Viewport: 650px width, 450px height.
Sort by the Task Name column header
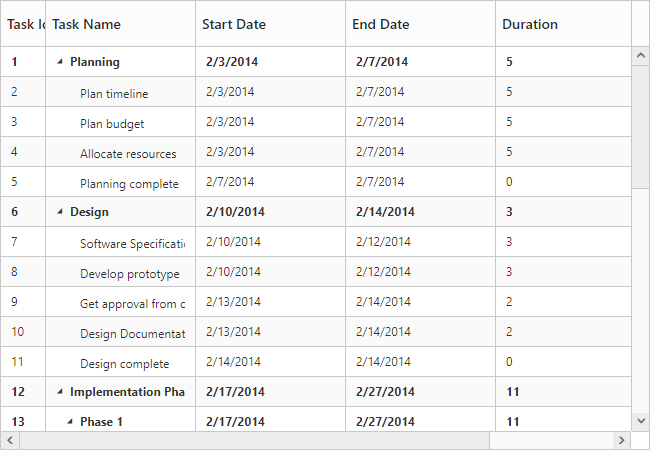tap(86, 24)
